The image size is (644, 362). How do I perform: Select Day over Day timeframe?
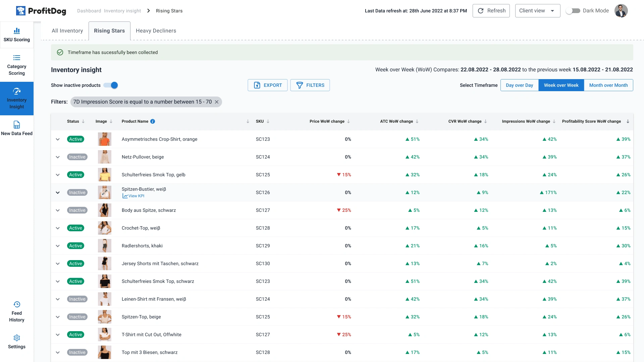[519, 85]
